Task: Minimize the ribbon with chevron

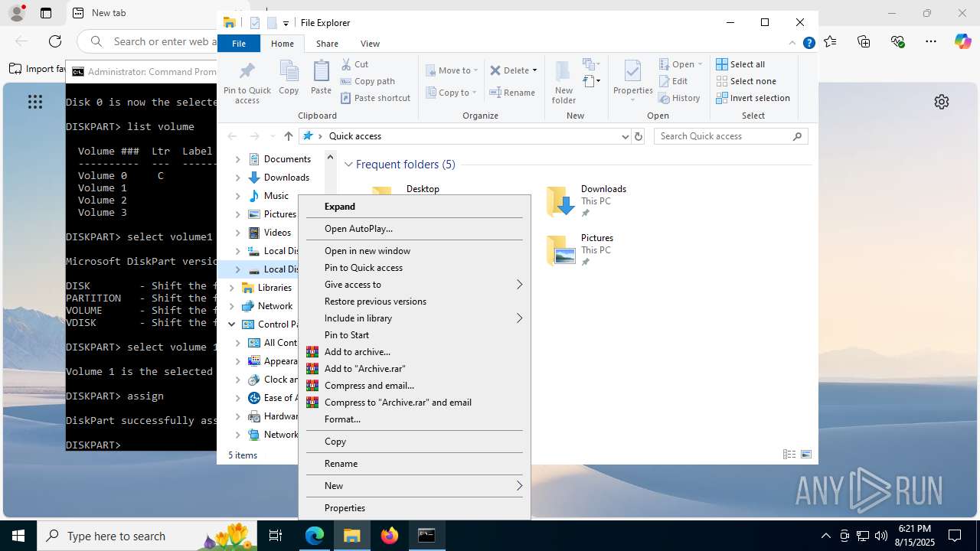Action: coord(793,44)
